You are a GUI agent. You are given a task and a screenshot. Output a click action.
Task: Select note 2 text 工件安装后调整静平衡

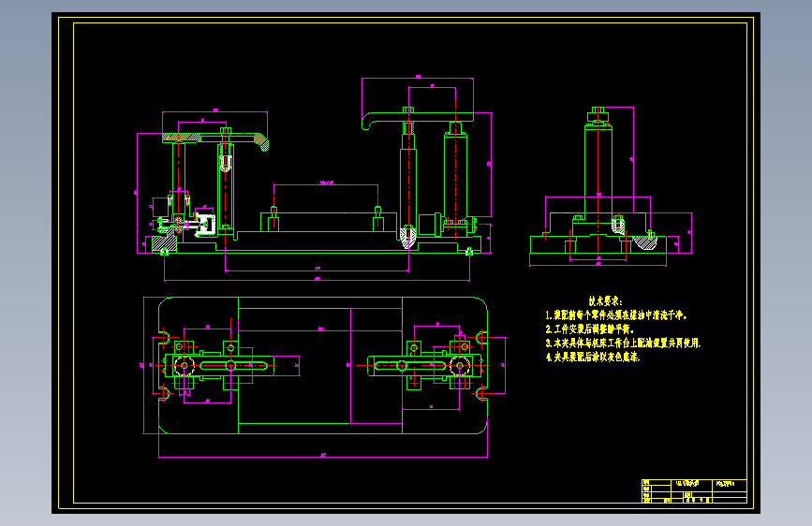tap(589, 329)
